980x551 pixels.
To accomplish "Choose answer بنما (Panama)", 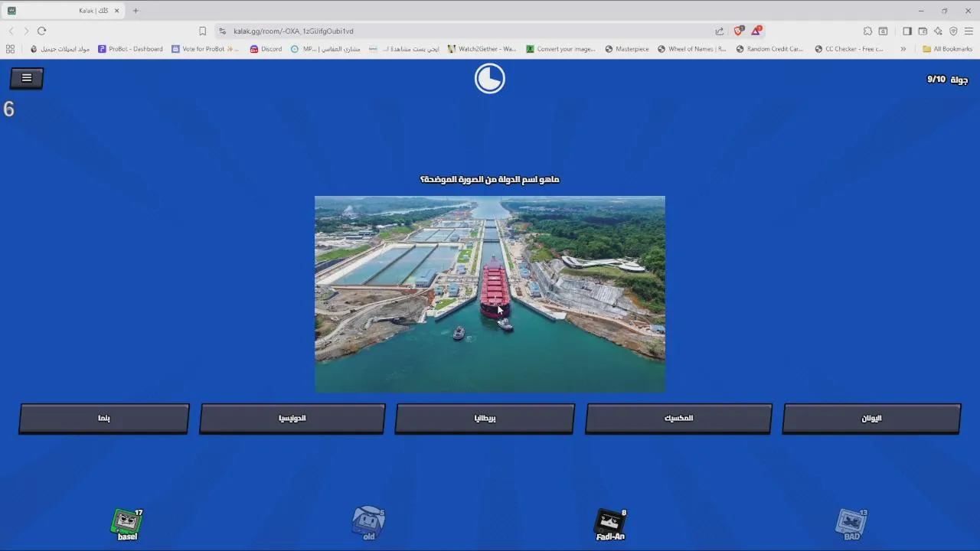I will [x=104, y=419].
